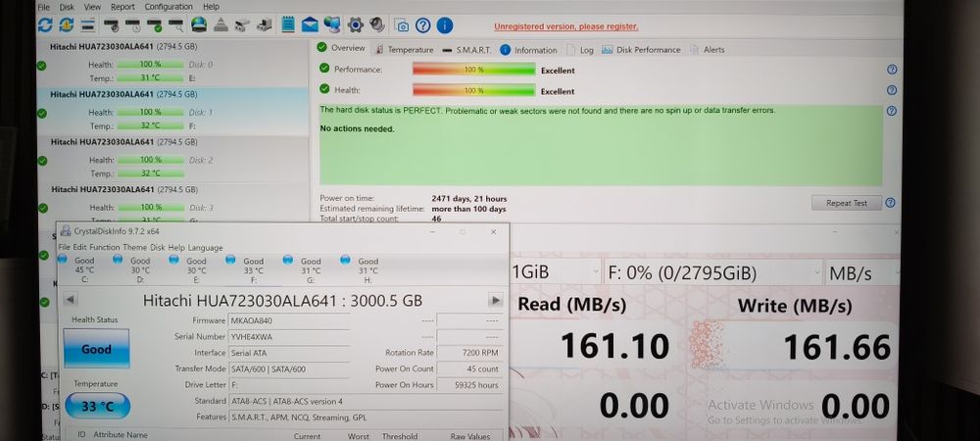Select the G: 31 °C disk orb in CrystalDiskInfo
Screen dimensions: 980x441
pos(288,260)
